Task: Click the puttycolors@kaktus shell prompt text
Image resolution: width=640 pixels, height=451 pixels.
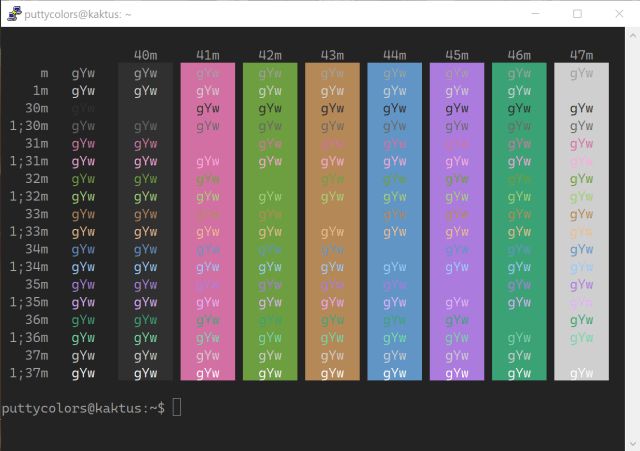Action: pos(82,407)
